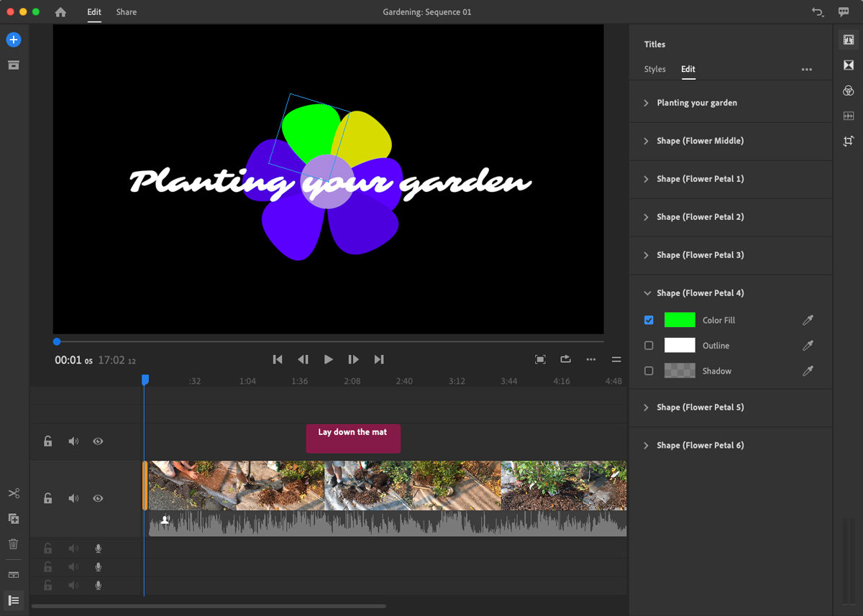Mute the title track audio
Screen dimensions: 863x616
[x=73, y=441]
